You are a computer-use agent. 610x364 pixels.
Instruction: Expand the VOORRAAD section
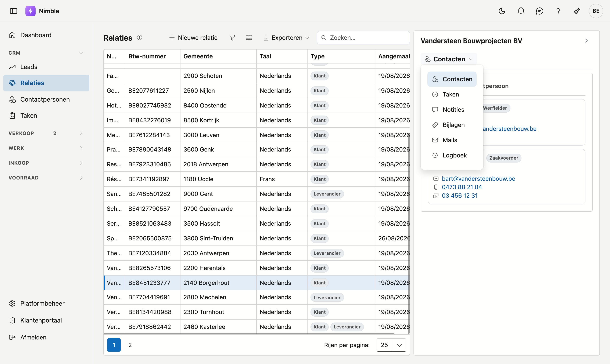pos(46,178)
